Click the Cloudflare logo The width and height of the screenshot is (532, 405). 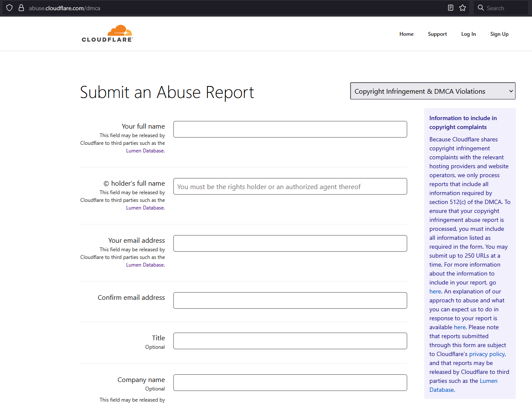point(107,33)
